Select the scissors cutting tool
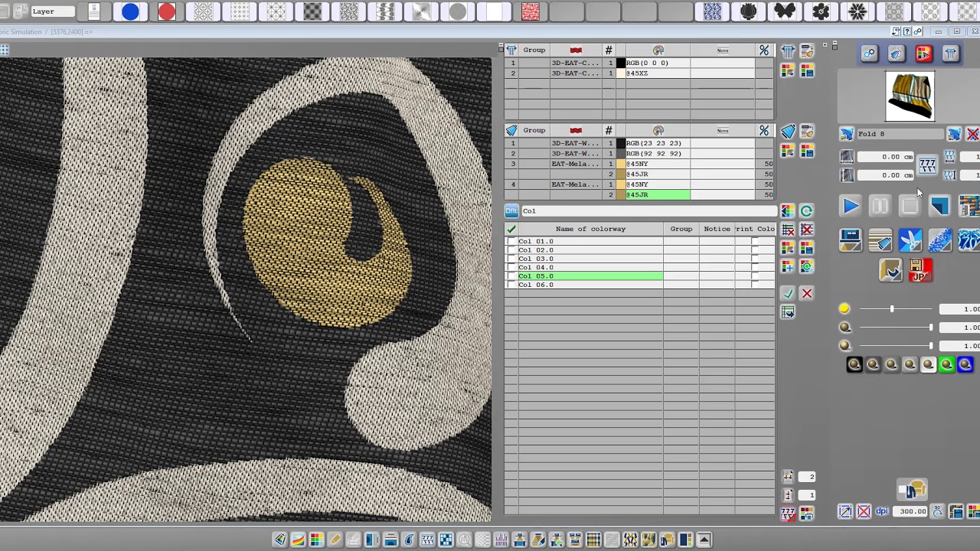Viewport: 980px width, 551px height. 910,241
